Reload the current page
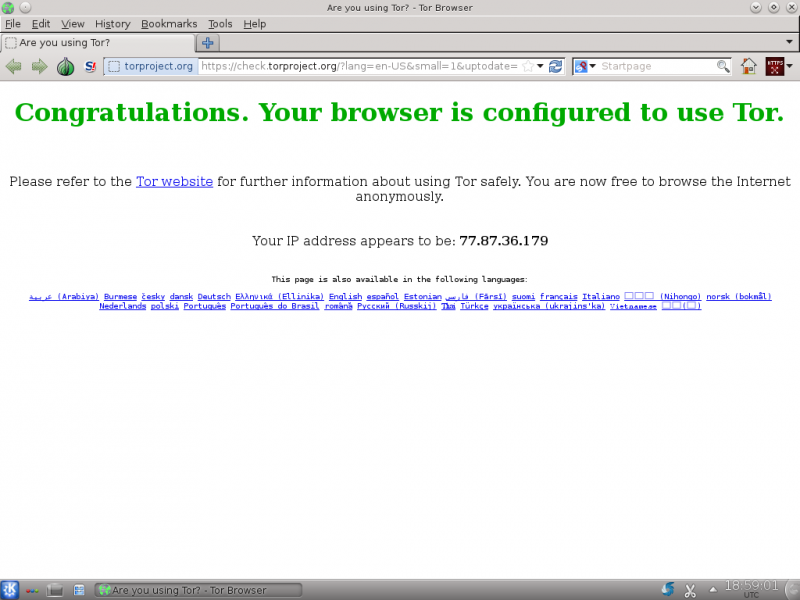This screenshot has width=800, height=600. click(555, 66)
